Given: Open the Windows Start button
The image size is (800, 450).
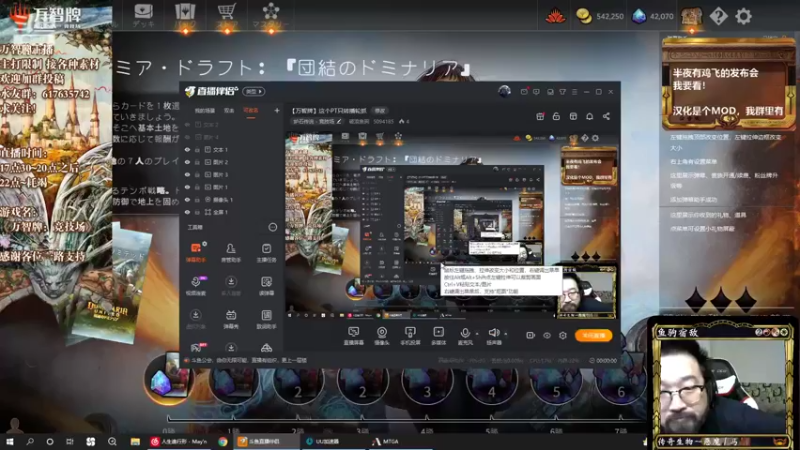Looking at the screenshot, I should (x=9, y=442).
